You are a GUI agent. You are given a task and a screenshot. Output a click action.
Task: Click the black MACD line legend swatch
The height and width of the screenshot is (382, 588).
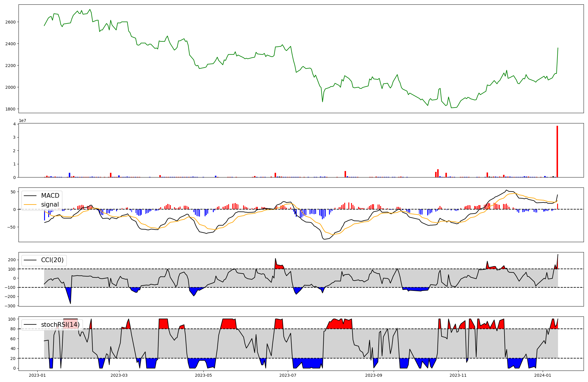point(30,196)
